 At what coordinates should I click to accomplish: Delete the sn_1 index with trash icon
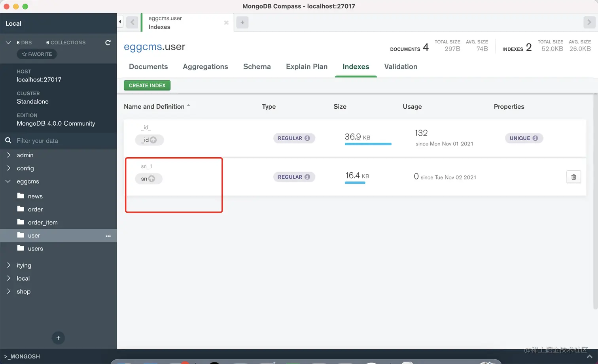[573, 177]
